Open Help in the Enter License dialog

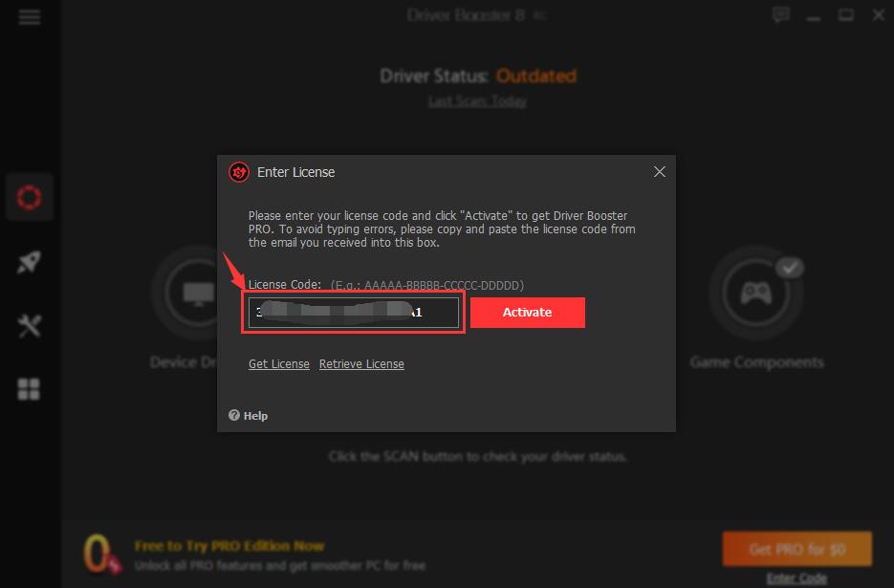[248, 416]
